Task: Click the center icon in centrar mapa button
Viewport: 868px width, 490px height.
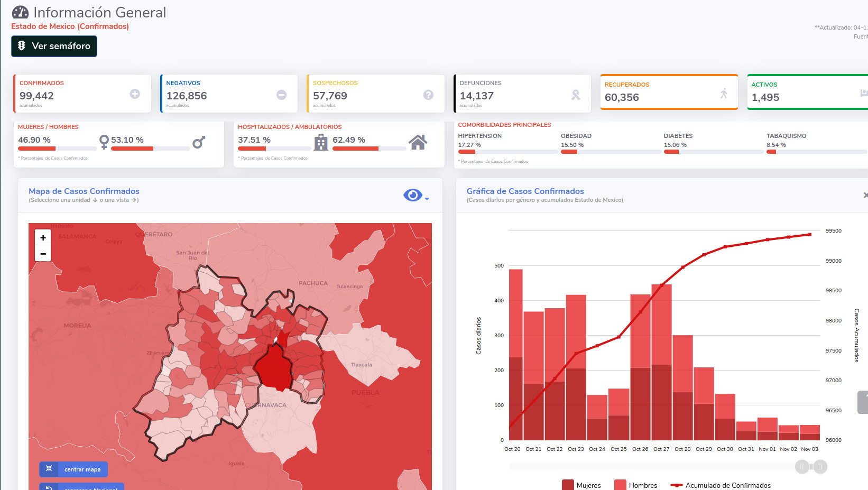Action: (x=49, y=468)
